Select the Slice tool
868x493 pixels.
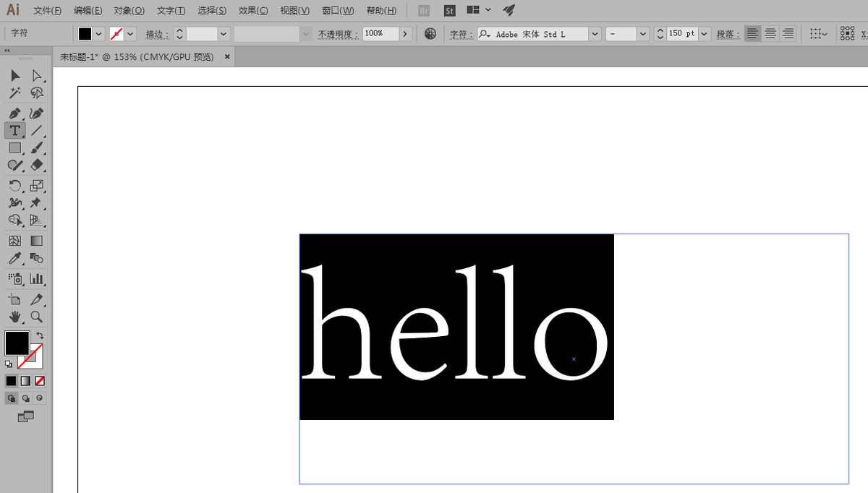37,299
